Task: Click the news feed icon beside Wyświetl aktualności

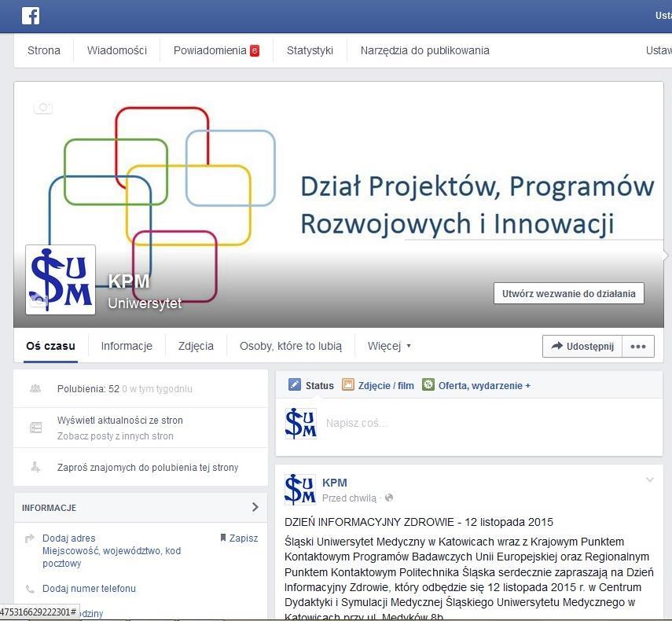Action: pos(35,428)
